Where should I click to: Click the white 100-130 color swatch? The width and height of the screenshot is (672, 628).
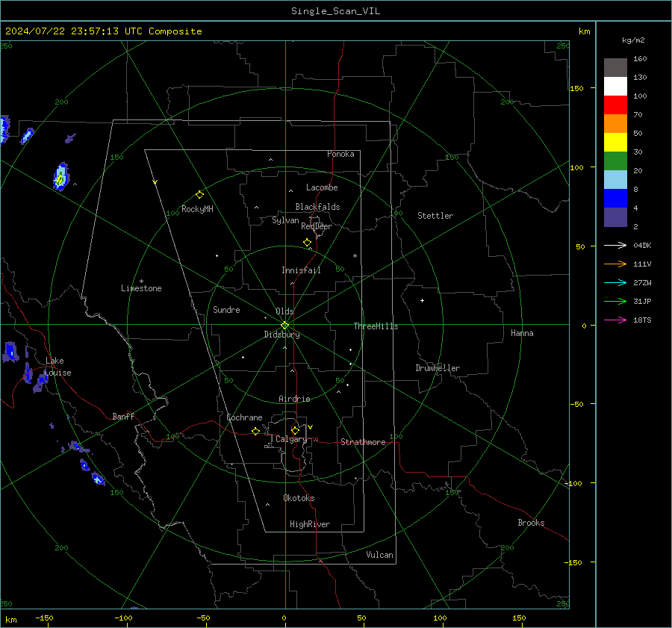coord(615,87)
